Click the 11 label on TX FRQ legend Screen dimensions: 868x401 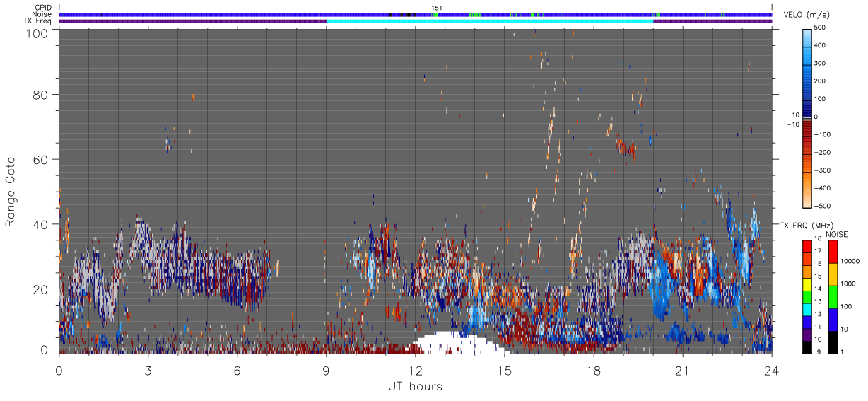pos(817,328)
